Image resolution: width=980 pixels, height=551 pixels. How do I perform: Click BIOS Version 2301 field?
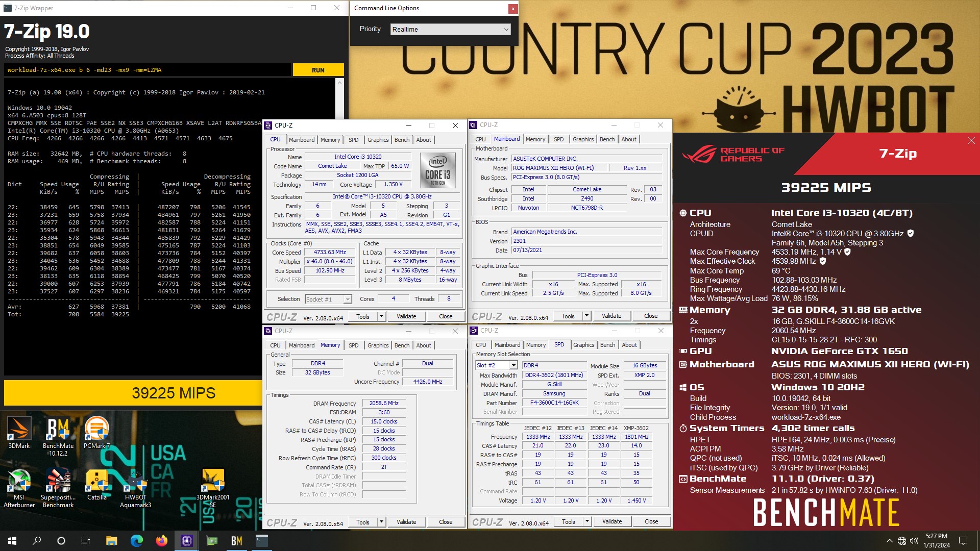pos(586,241)
